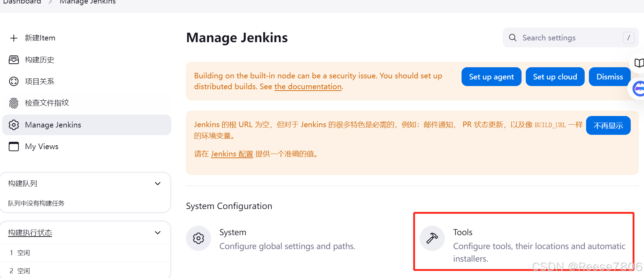The width and height of the screenshot is (644, 278).
Task: Click the round assistant icon at right edge
Action: coord(638,89)
